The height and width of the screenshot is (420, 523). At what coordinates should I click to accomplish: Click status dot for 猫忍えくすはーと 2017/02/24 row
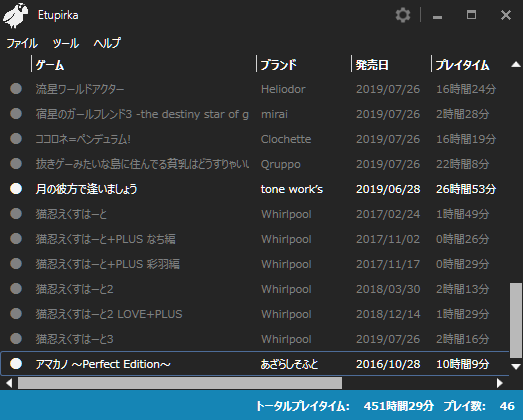[x=16, y=214]
